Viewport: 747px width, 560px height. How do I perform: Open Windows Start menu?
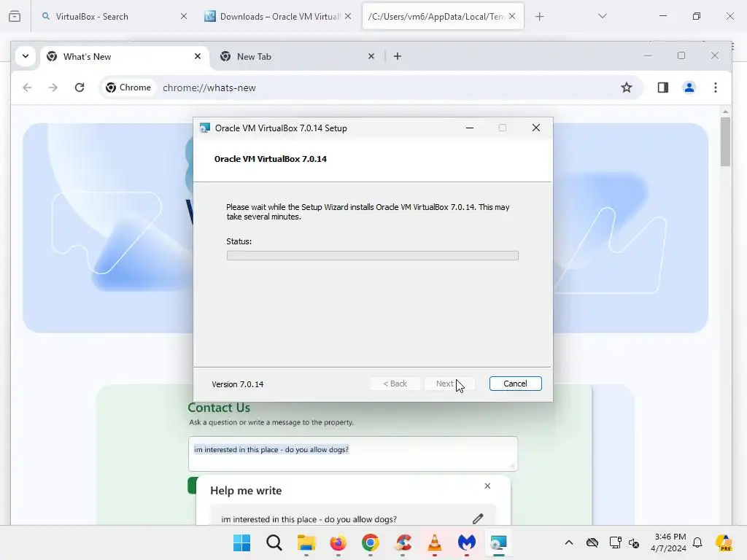pos(242,542)
